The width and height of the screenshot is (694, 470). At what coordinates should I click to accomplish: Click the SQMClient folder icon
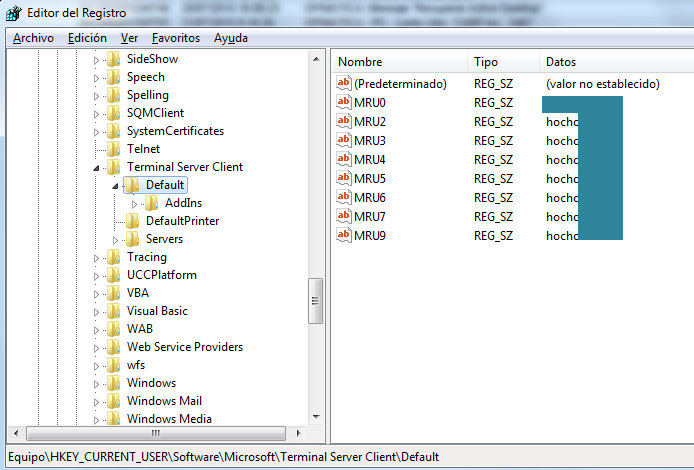114,113
